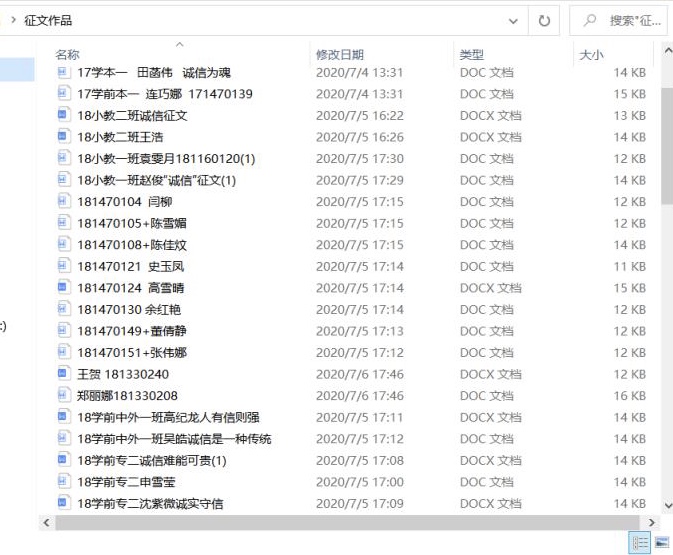Sort files by 名称 column header

tap(67, 54)
